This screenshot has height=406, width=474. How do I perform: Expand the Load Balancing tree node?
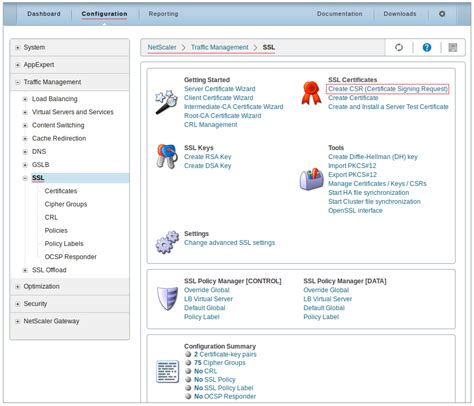point(25,99)
